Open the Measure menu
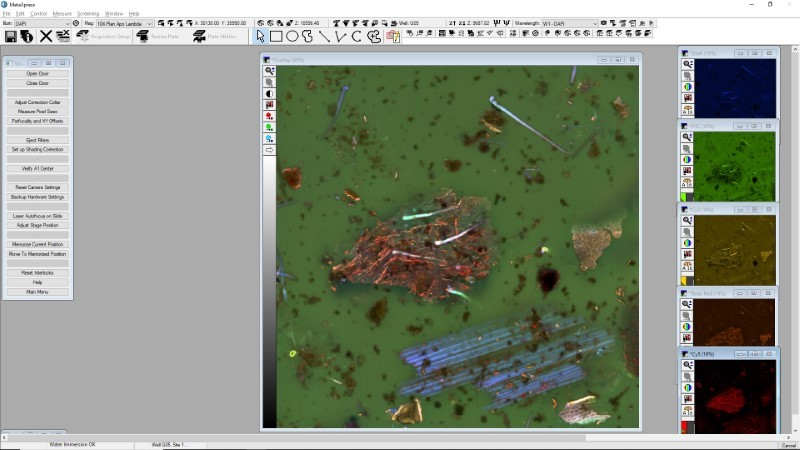 (x=62, y=14)
